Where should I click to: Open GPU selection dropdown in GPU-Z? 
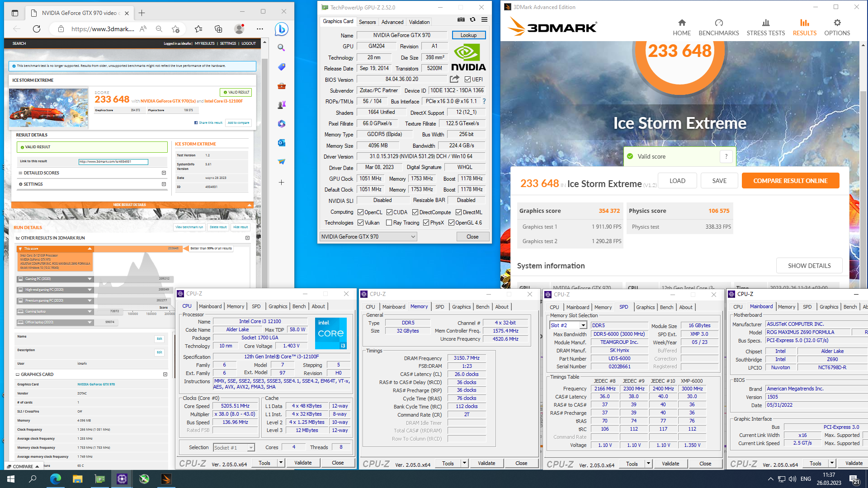368,236
